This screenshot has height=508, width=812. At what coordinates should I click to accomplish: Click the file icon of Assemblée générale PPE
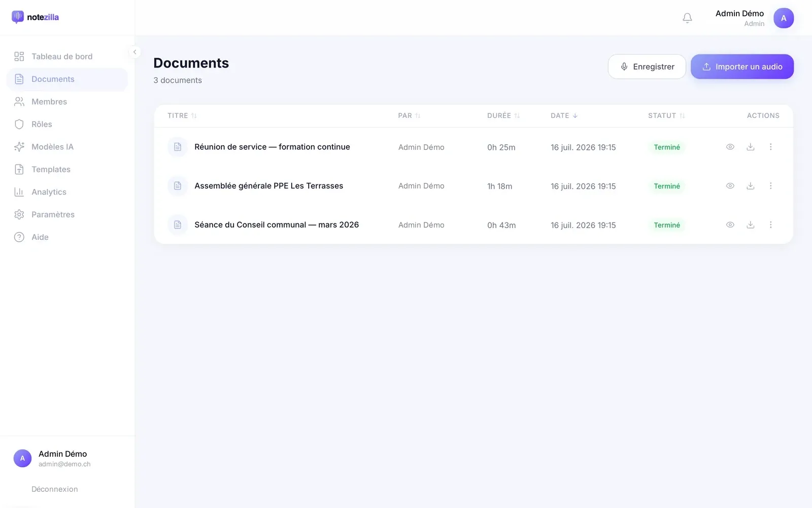click(x=178, y=186)
